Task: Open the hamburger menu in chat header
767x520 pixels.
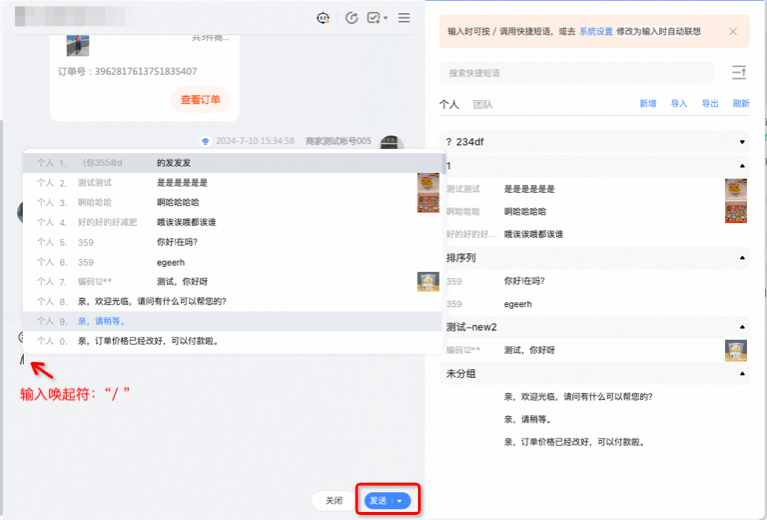Action: (404, 18)
